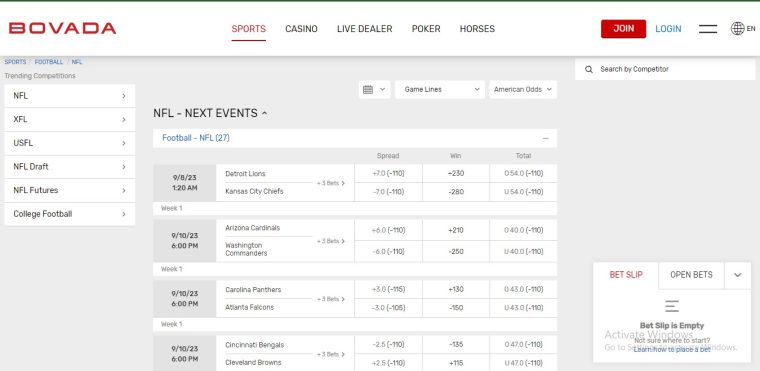Click the Washington Commanders team name
Image resolution: width=760 pixels, height=371 pixels.
(x=246, y=249)
